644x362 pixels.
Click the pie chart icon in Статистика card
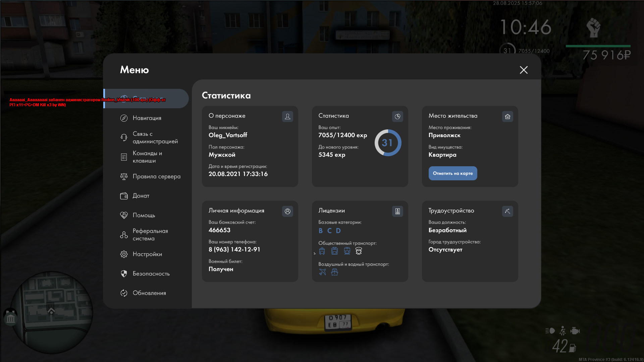coord(397,117)
